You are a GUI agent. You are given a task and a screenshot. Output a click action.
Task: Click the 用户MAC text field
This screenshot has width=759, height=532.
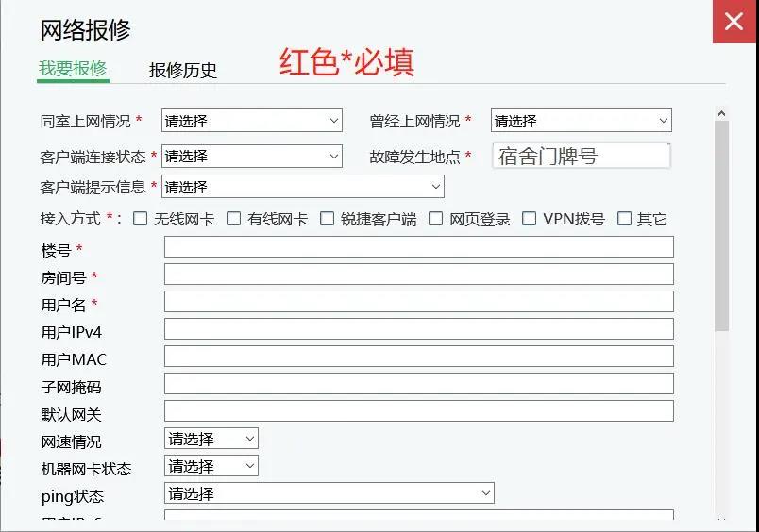pyautogui.click(x=418, y=357)
